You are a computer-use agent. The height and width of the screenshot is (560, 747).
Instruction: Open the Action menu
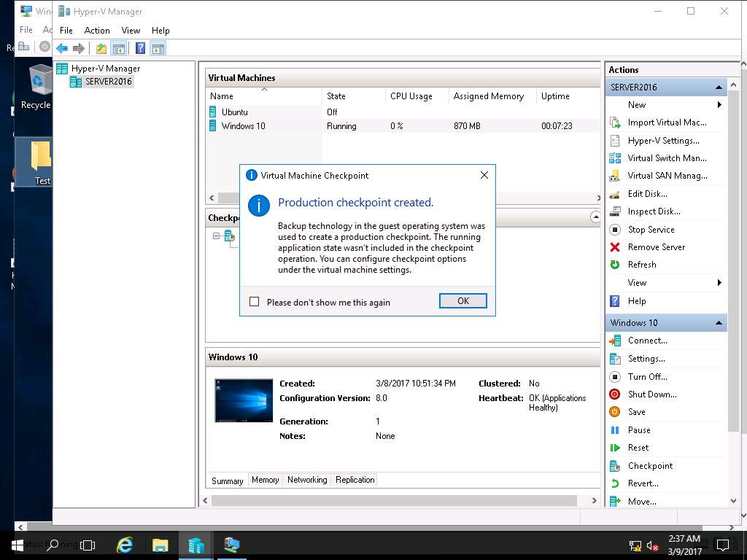tap(97, 31)
